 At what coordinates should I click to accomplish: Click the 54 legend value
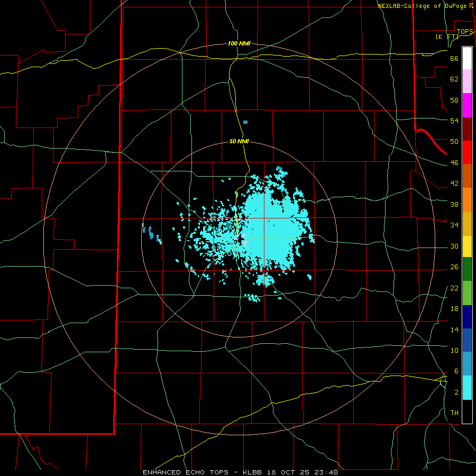pyautogui.click(x=454, y=121)
